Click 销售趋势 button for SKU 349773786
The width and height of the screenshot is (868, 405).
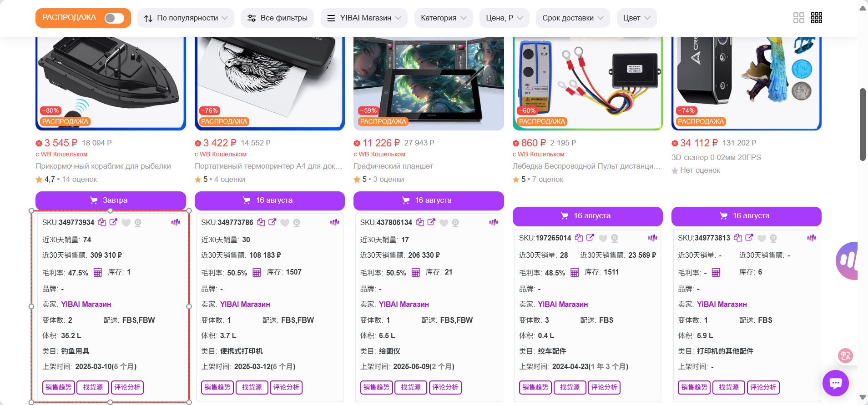point(217,387)
